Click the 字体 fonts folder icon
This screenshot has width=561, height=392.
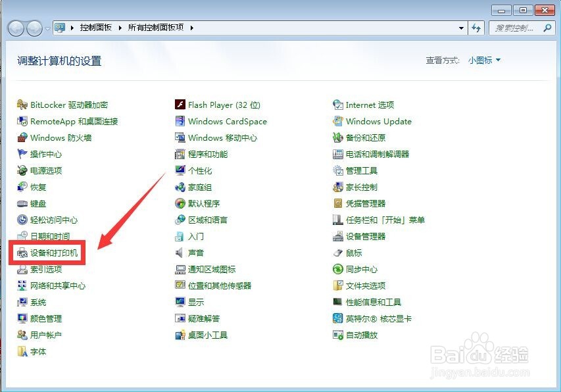22,352
